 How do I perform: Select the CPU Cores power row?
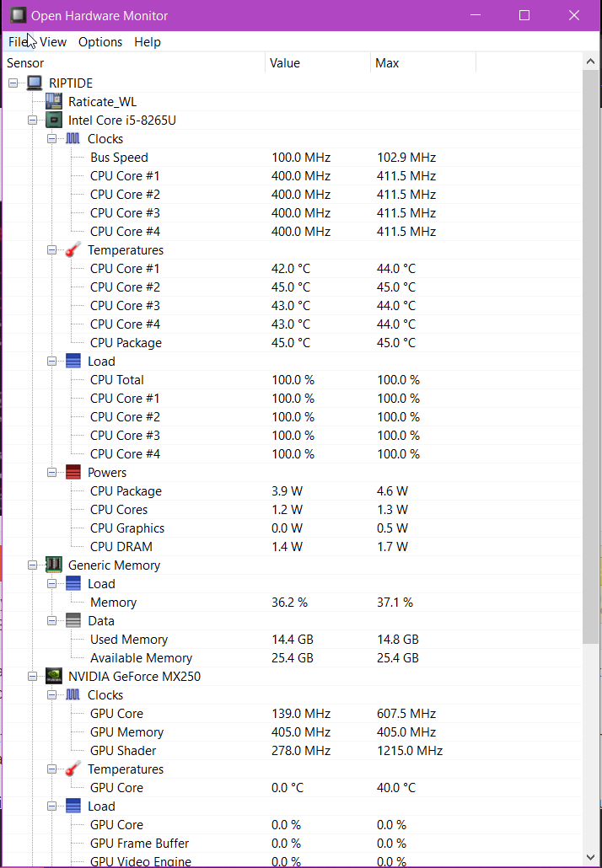click(x=293, y=509)
